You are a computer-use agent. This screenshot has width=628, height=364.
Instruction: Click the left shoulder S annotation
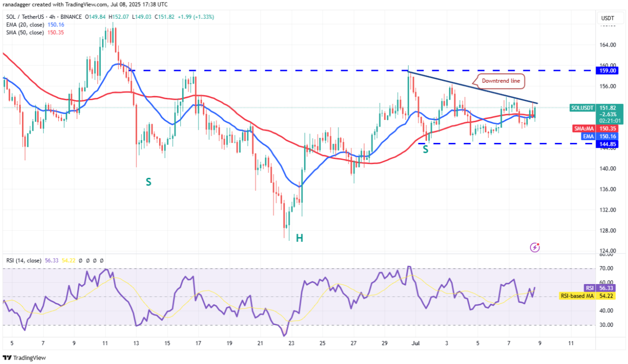click(x=148, y=182)
